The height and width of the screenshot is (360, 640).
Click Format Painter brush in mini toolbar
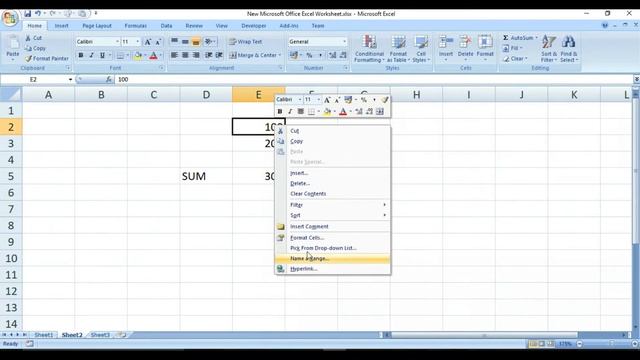pos(384,100)
